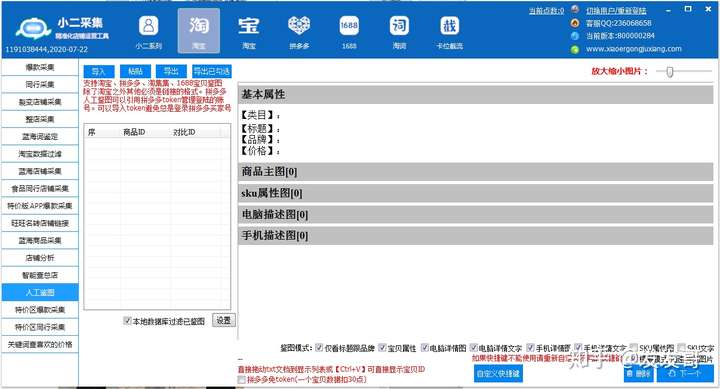Toggle 手机详情图 checkbox

coord(530,348)
